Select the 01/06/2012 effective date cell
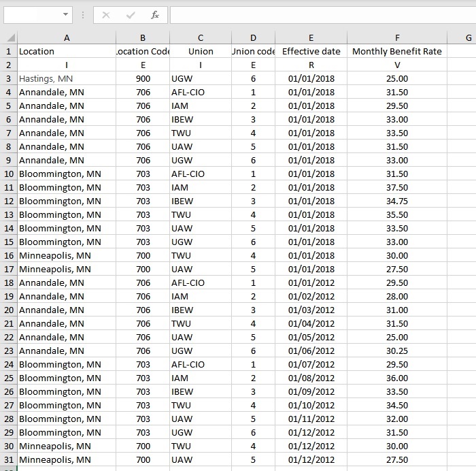This screenshot has width=476, height=471. (x=311, y=351)
